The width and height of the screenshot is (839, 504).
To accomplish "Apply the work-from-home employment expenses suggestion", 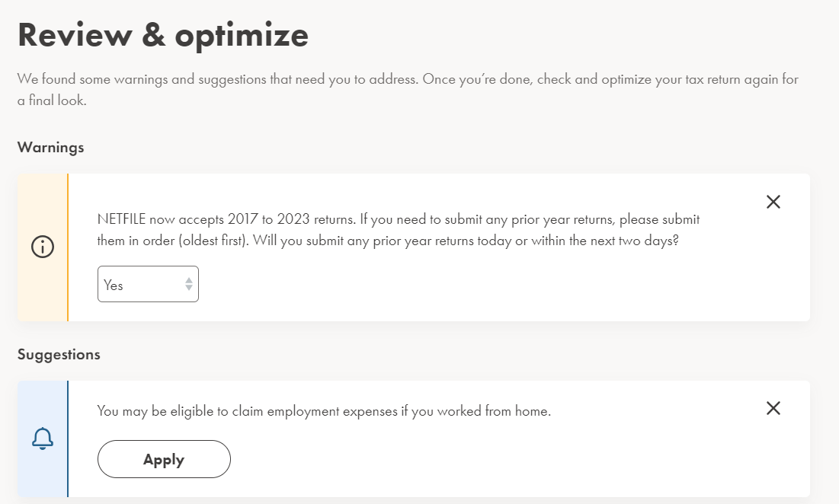I will pyautogui.click(x=165, y=459).
